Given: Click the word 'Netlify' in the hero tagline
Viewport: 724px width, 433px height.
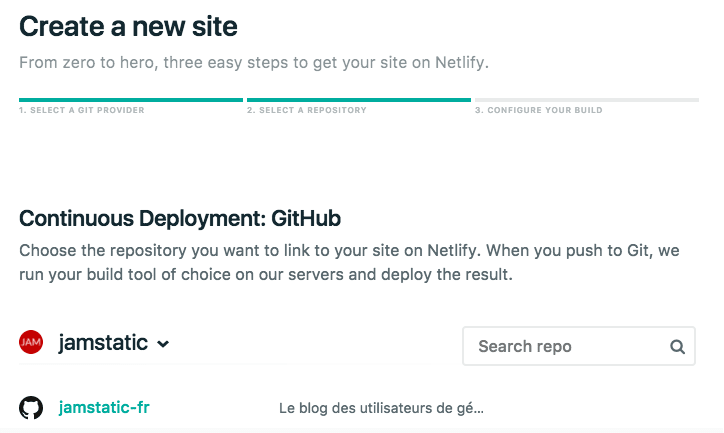Looking at the screenshot, I should pyautogui.click(x=458, y=63).
